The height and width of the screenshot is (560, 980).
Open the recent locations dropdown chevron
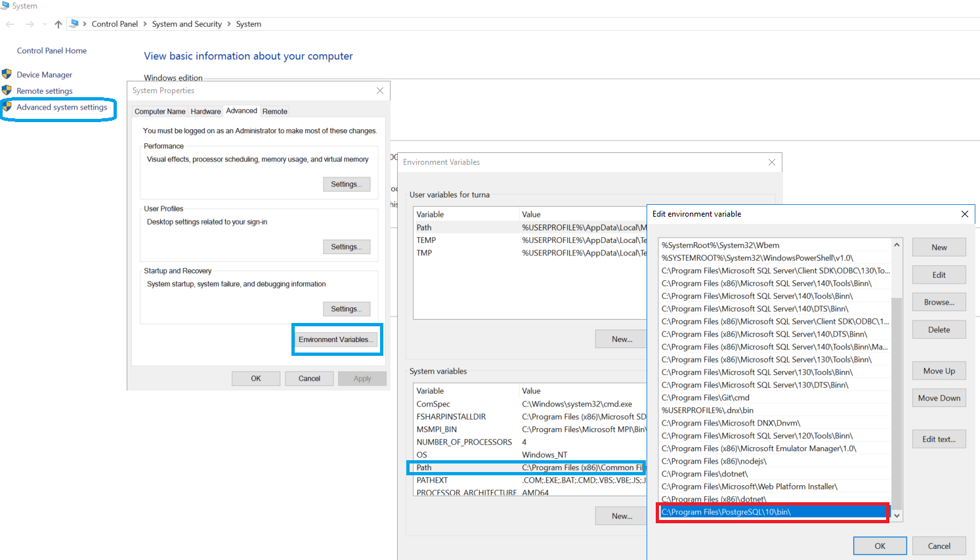point(45,24)
